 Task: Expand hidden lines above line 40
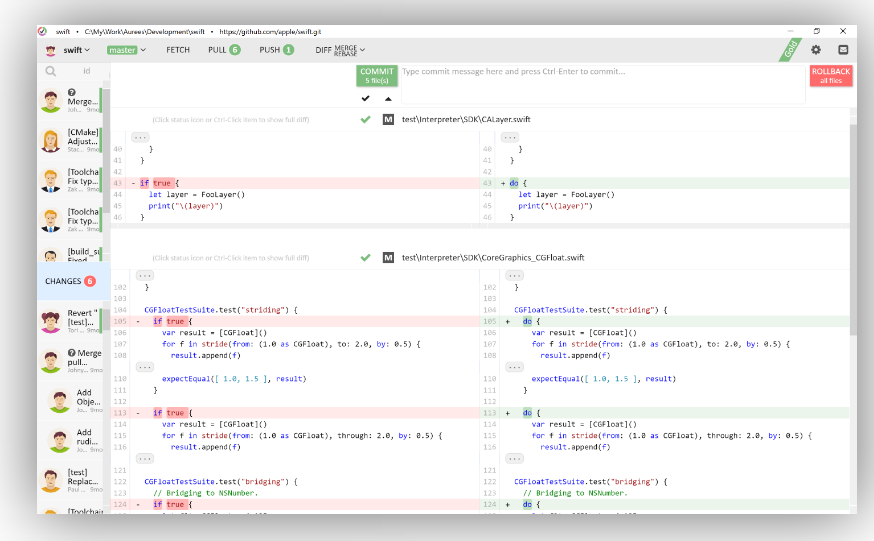(x=141, y=136)
